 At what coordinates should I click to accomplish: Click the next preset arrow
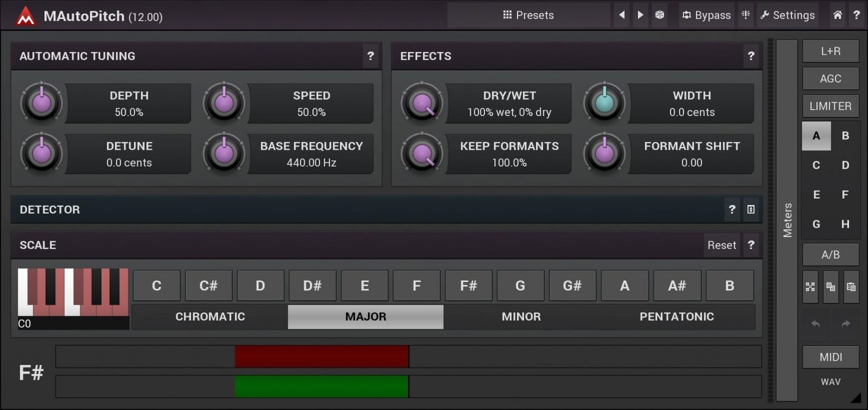tap(641, 15)
